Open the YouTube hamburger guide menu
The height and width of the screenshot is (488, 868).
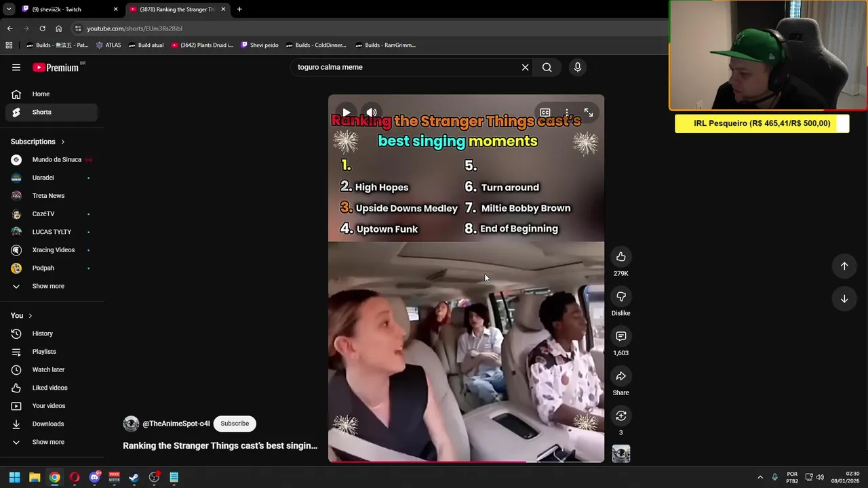pos(16,67)
